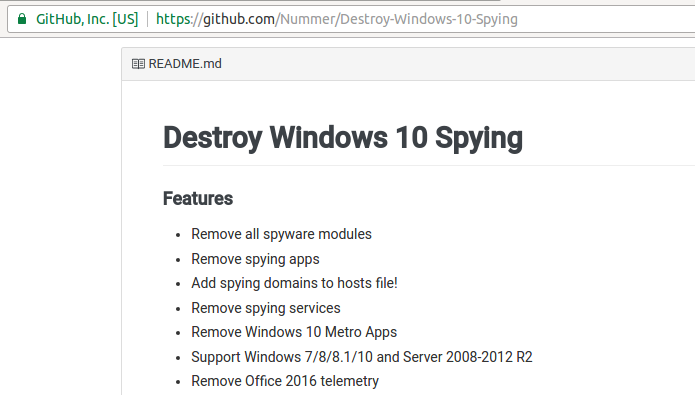
Task: Click the green padlock security icon
Action: pyautogui.click(x=22, y=19)
